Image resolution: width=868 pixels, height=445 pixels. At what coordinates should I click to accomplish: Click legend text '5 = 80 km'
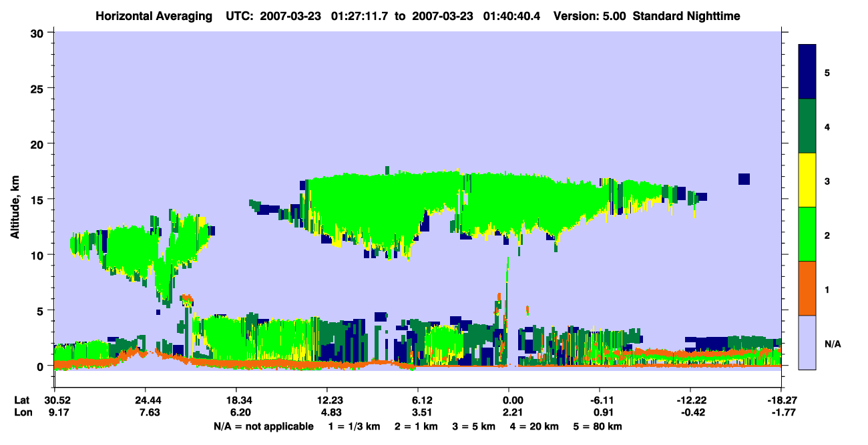[598, 426]
